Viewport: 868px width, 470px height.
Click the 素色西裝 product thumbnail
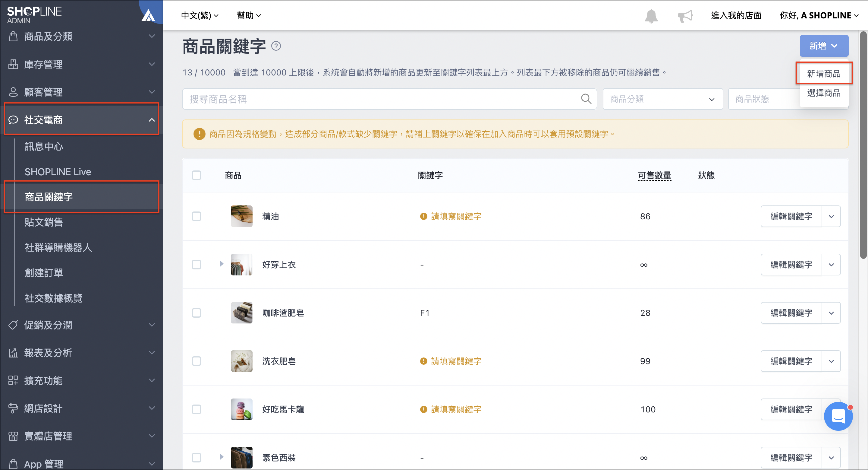tap(242, 457)
